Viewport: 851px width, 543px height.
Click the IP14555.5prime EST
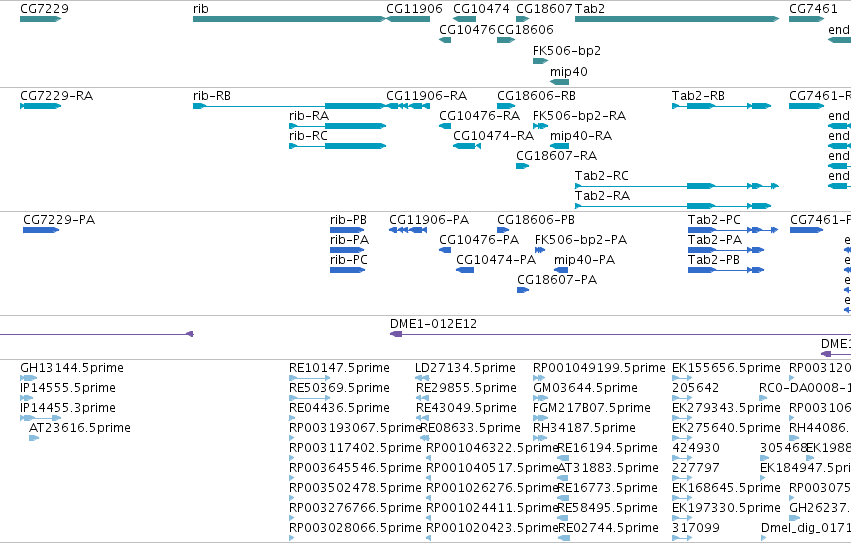[x=27, y=398]
